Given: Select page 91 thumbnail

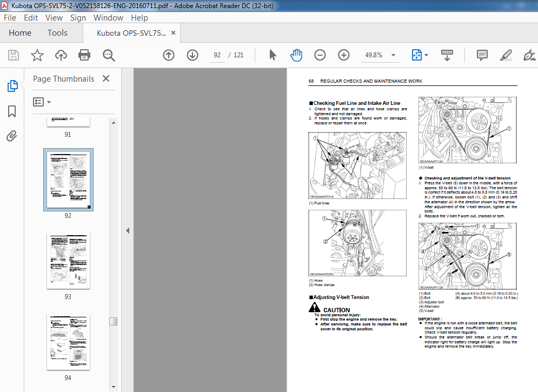Looking at the screenshot, I should pyautogui.click(x=68, y=122).
